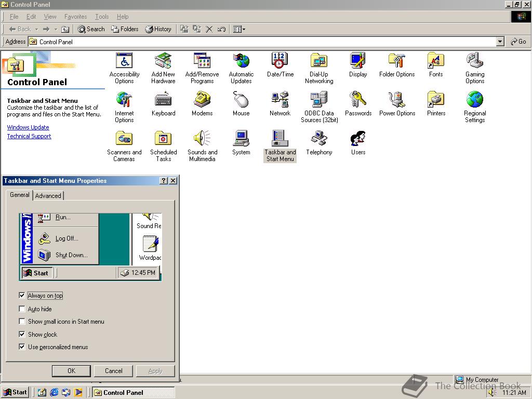Uncheck Use personalized menus
Screen dimensions: 532x399
(22, 347)
